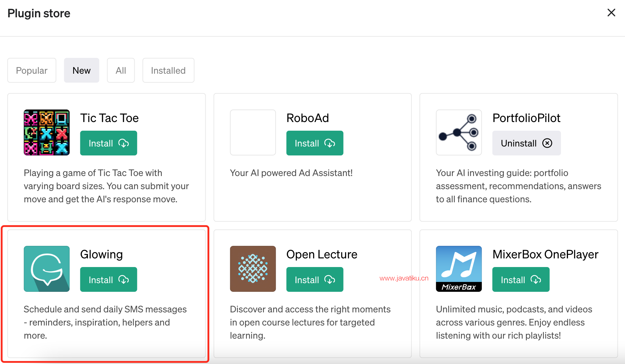Click the PortfolioPilot plugin title
Screen dimensions: 625x364
tap(527, 118)
